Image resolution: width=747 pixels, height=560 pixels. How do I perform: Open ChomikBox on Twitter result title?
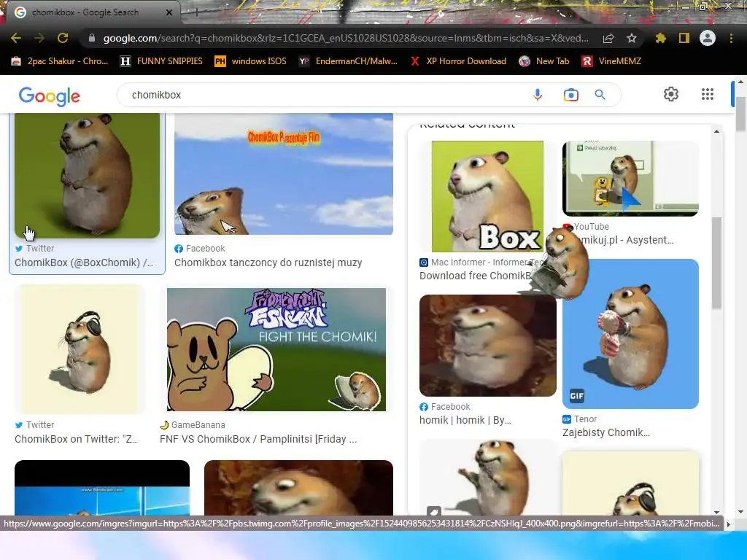pos(76,439)
